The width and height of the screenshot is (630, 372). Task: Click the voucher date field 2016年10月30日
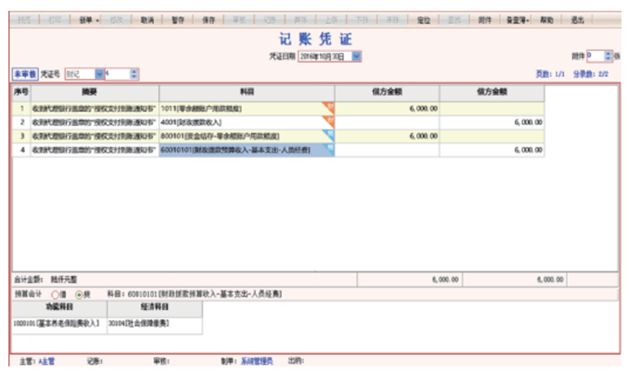click(x=325, y=57)
